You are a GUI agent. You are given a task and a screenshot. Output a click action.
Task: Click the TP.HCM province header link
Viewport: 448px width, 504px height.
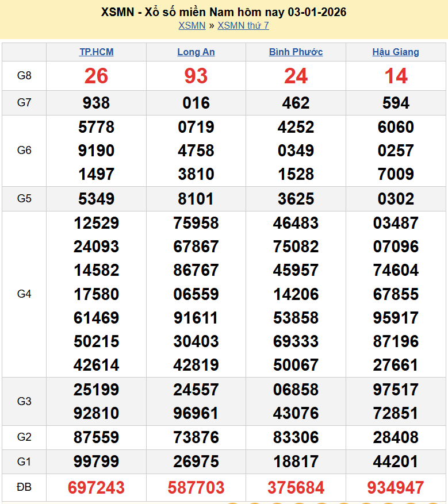point(96,52)
